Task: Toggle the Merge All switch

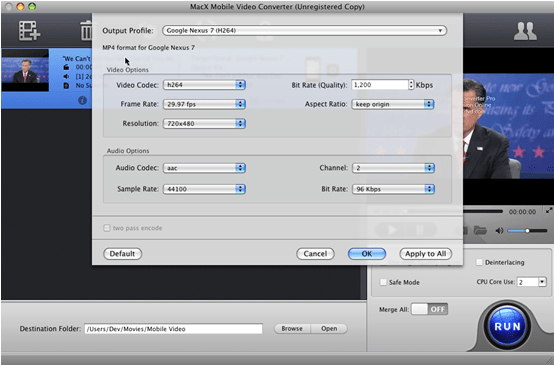Action: (x=430, y=309)
